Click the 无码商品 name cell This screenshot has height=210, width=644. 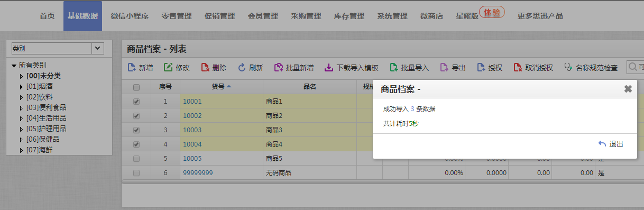(309, 173)
